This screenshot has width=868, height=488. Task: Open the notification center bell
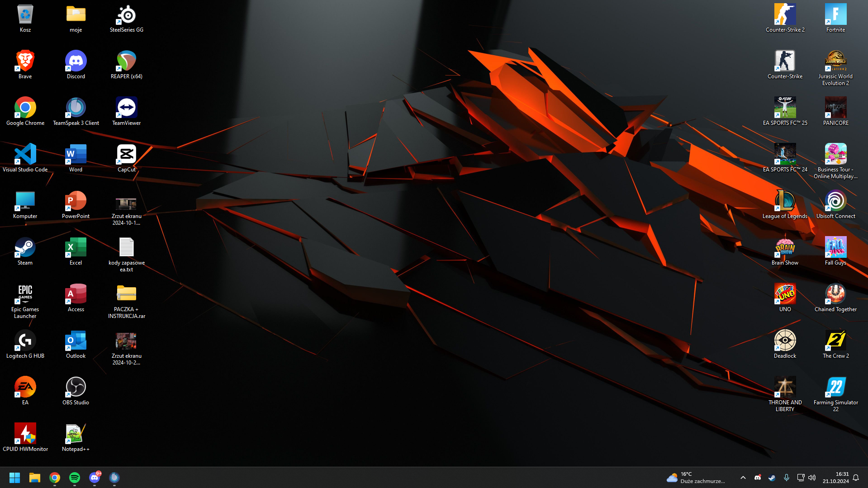pos(856,478)
